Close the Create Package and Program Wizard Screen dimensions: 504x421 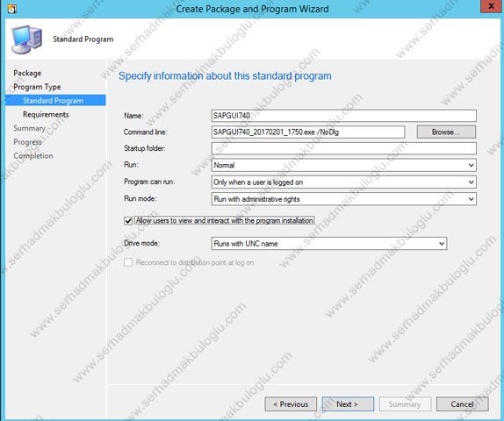pyautogui.click(x=491, y=6)
